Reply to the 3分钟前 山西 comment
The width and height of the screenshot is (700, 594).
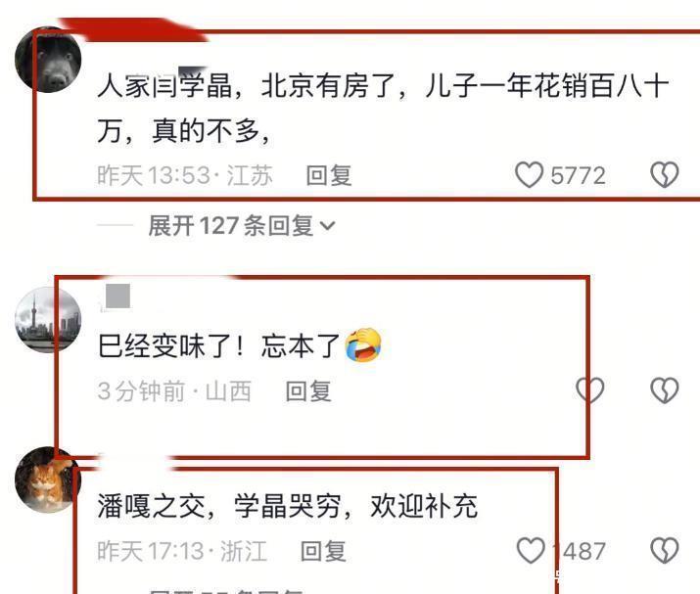tap(308, 390)
